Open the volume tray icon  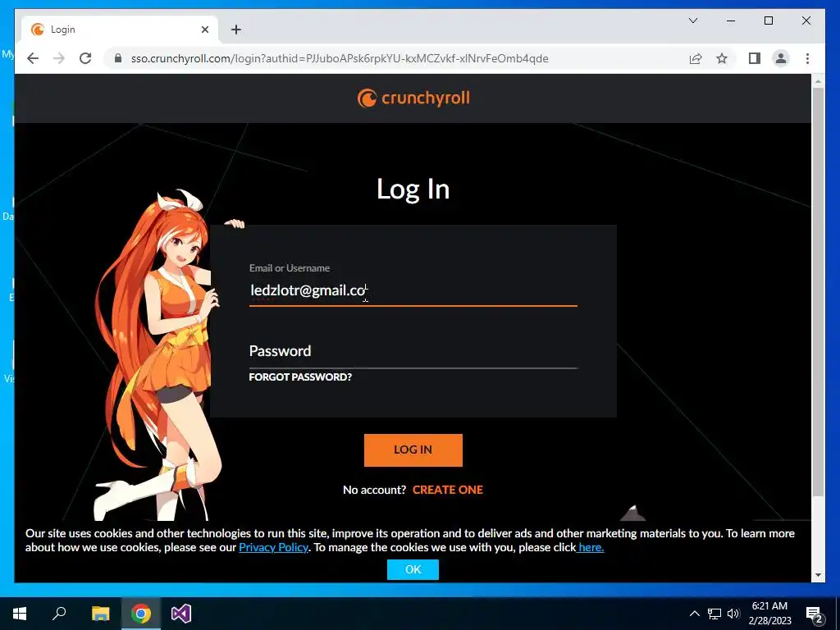tap(733, 614)
